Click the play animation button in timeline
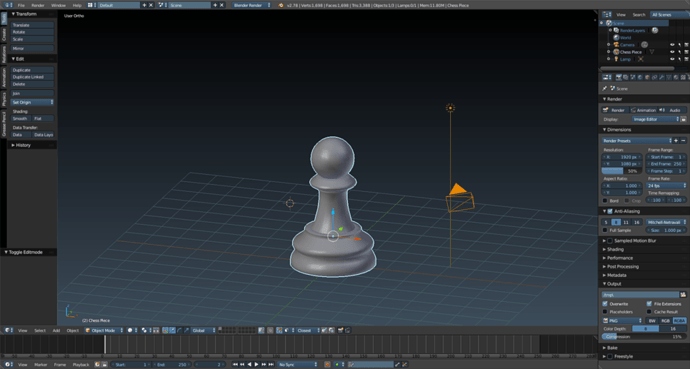 257,365
